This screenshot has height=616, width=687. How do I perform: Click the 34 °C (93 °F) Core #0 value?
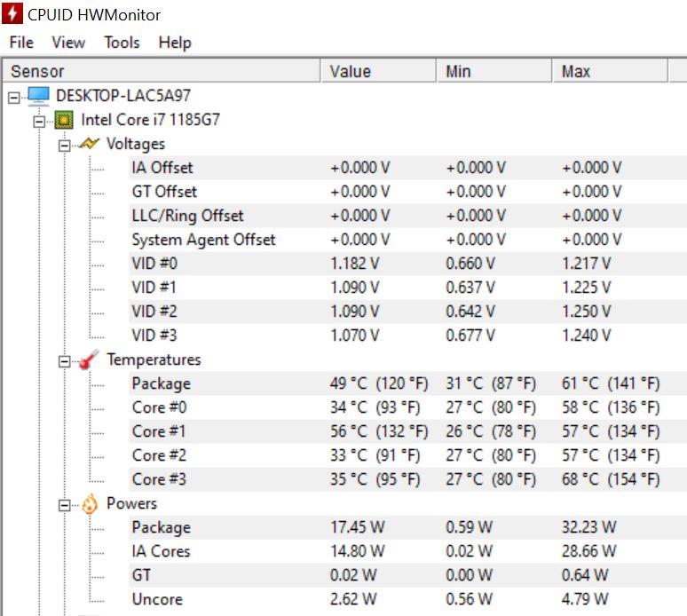[375, 408]
